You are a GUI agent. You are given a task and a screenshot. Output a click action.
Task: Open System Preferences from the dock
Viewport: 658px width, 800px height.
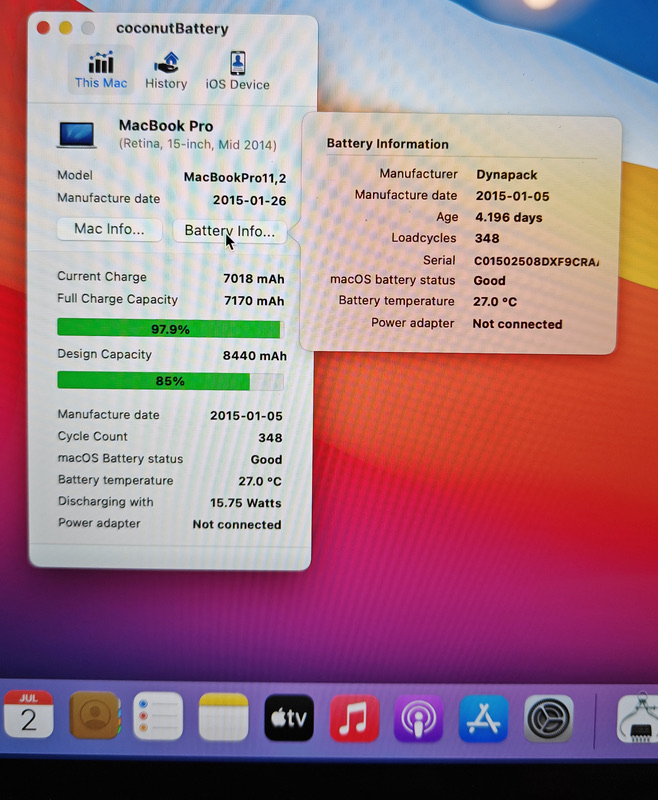click(x=549, y=719)
